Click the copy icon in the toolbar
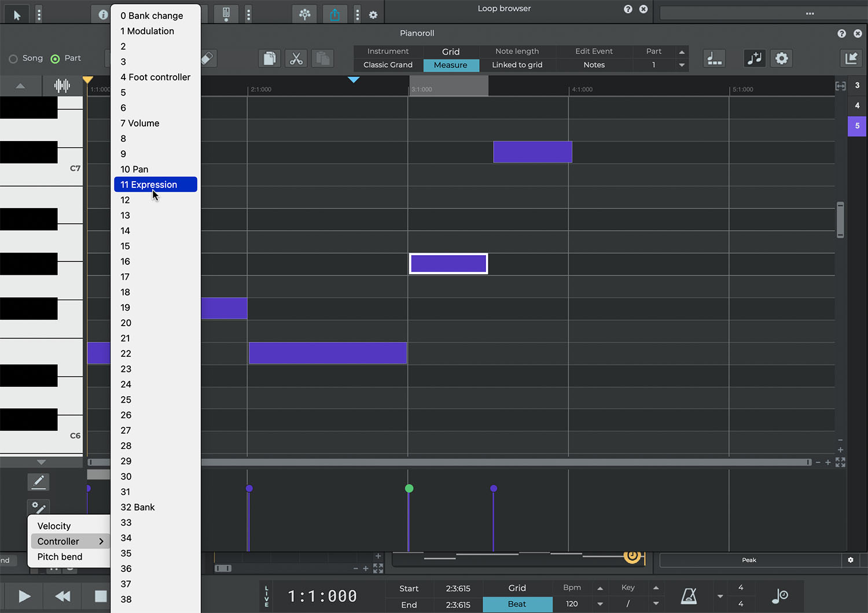The width and height of the screenshot is (868, 613). click(x=269, y=58)
